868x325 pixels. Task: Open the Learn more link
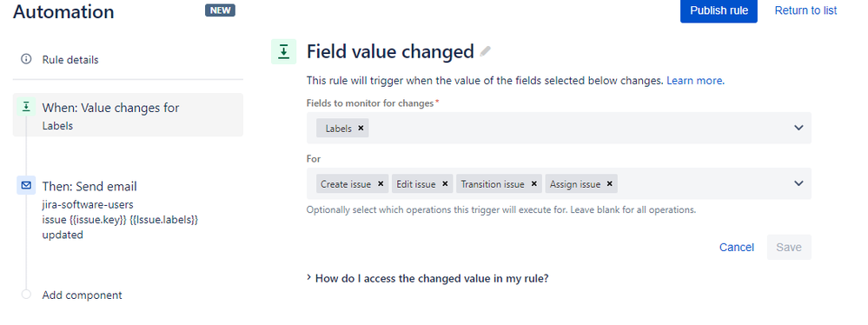pyautogui.click(x=695, y=81)
